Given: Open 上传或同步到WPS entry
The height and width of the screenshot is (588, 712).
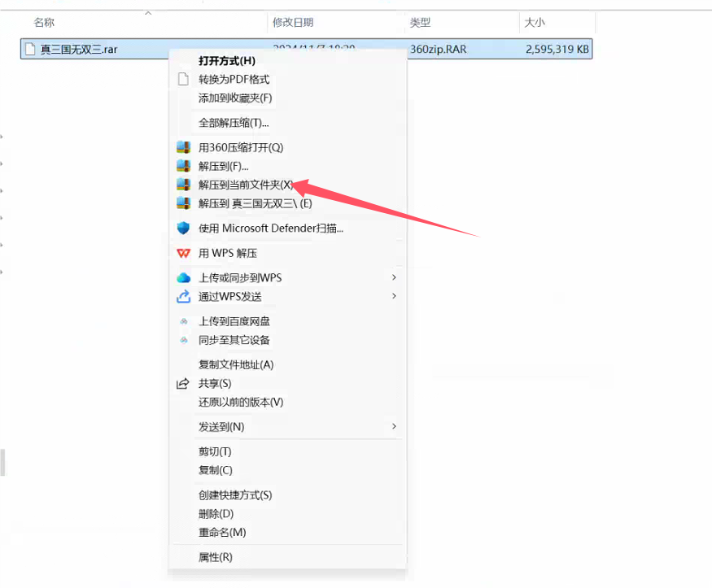Looking at the screenshot, I should point(240,277).
